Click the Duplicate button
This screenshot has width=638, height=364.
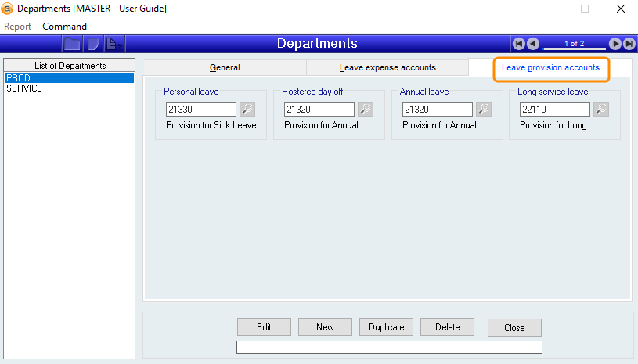[387, 327]
